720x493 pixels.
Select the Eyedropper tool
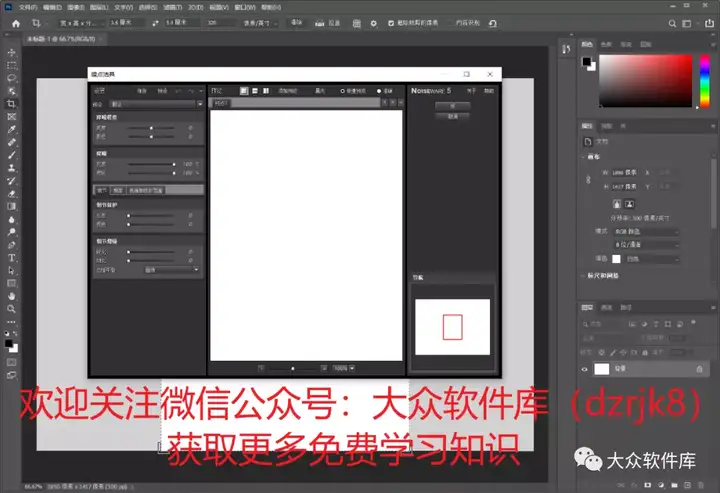11,129
